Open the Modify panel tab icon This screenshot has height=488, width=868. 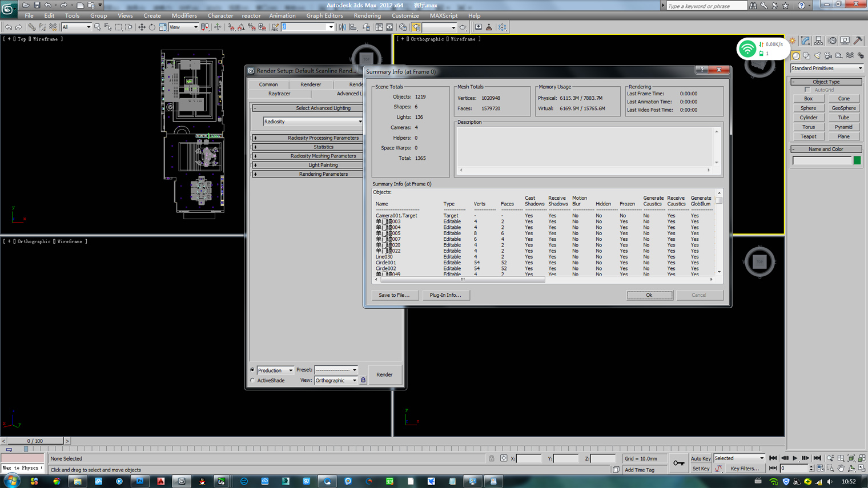(x=805, y=41)
